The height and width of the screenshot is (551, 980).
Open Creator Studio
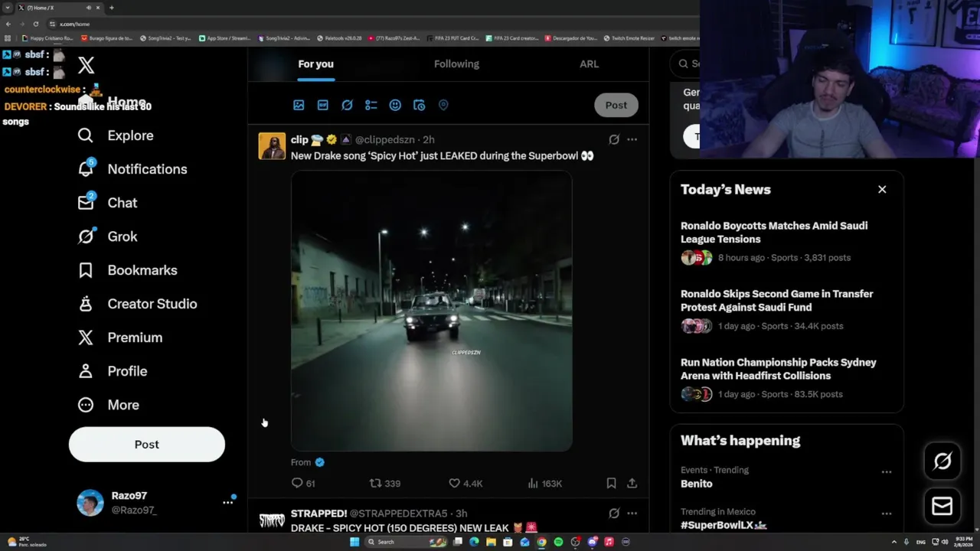click(137, 304)
